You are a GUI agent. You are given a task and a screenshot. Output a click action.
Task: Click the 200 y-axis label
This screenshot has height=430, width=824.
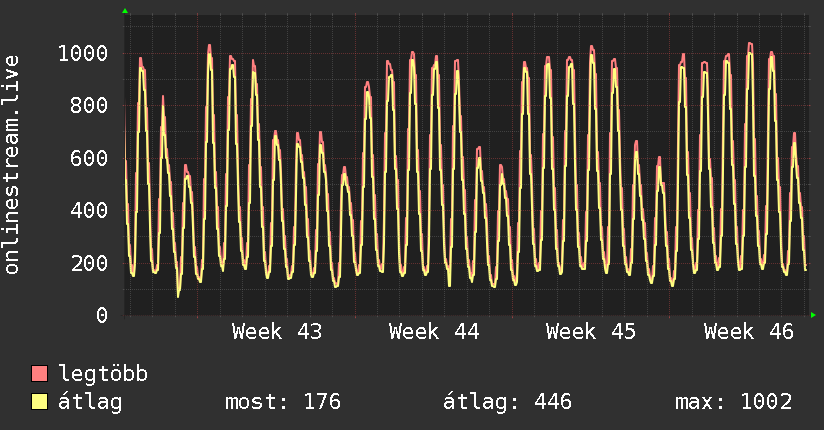pyautogui.click(x=89, y=263)
